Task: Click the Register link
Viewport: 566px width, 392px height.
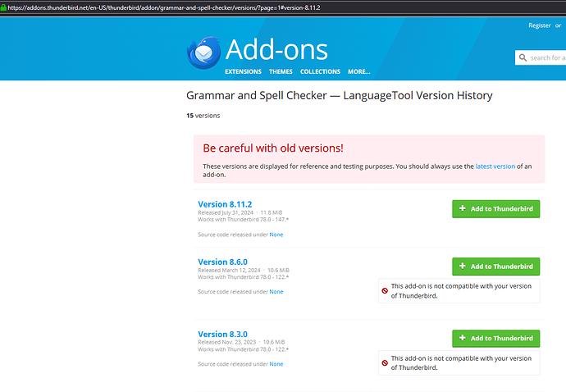Action: pos(540,25)
